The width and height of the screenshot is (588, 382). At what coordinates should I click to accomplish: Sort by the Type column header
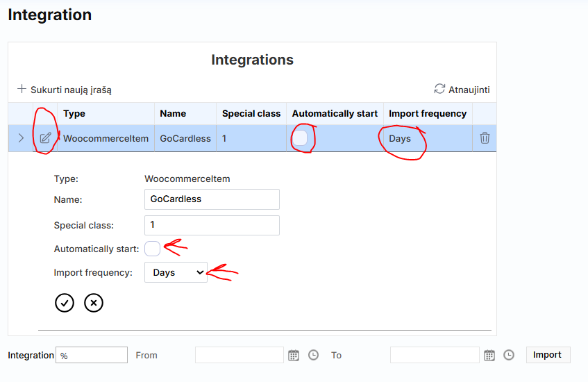74,113
